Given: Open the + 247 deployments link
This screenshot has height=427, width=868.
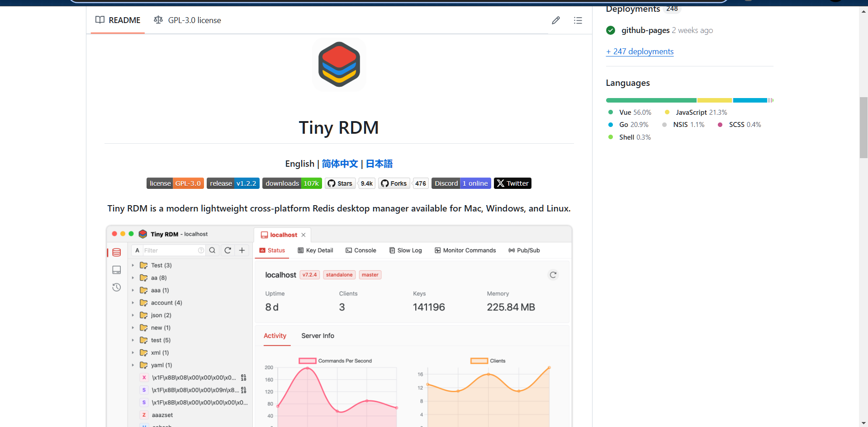Looking at the screenshot, I should tap(640, 52).
